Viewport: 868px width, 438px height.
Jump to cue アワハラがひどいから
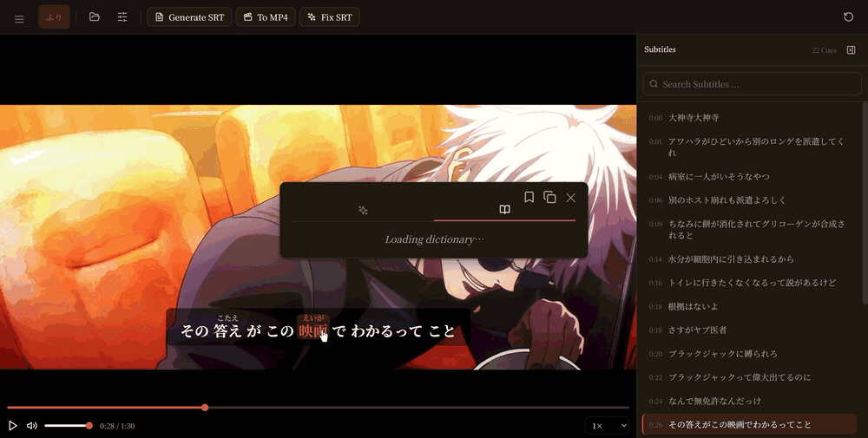[750, 147]
